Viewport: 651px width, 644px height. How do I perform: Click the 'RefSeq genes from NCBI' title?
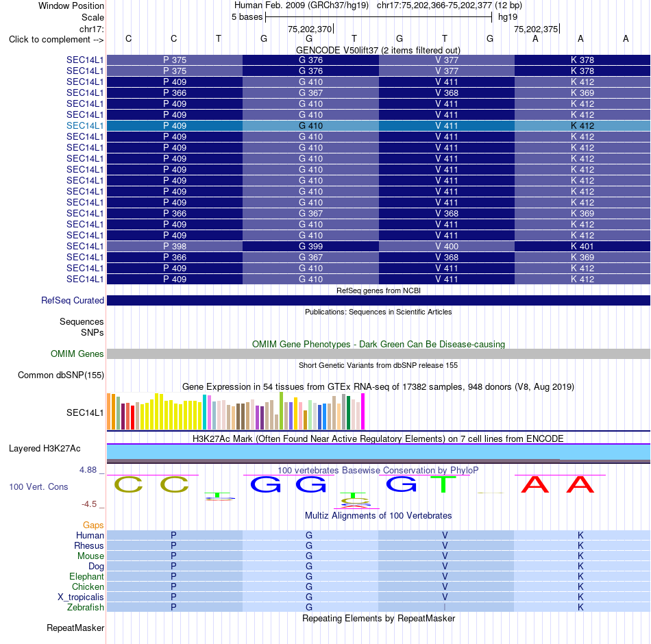point(378,290)
